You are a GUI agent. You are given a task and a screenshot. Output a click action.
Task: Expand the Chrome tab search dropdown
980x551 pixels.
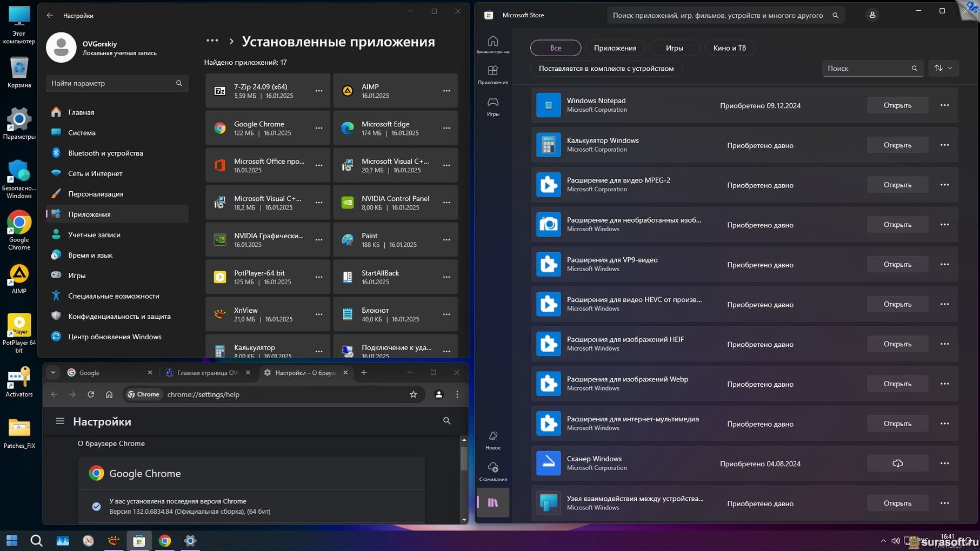coord(53,373)
